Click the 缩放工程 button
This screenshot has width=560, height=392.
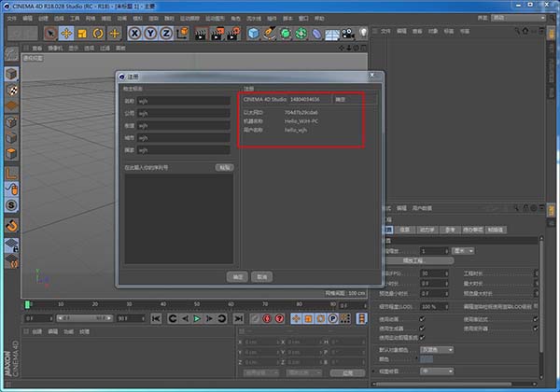(416, 260)
